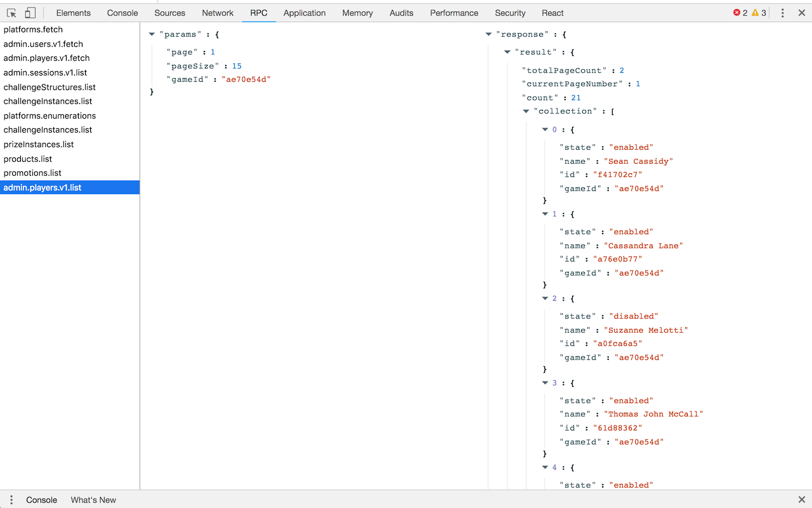Open the Network tab

coord(218,13)
